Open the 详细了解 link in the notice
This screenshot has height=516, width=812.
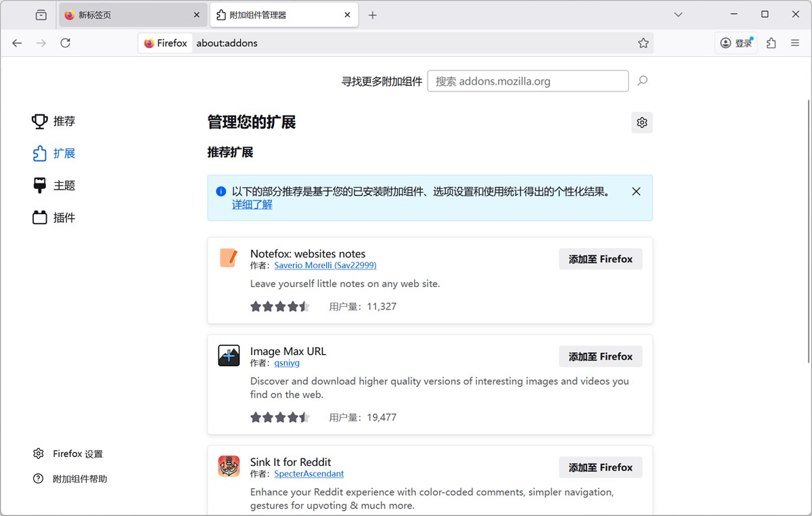(x=252, y=204)
